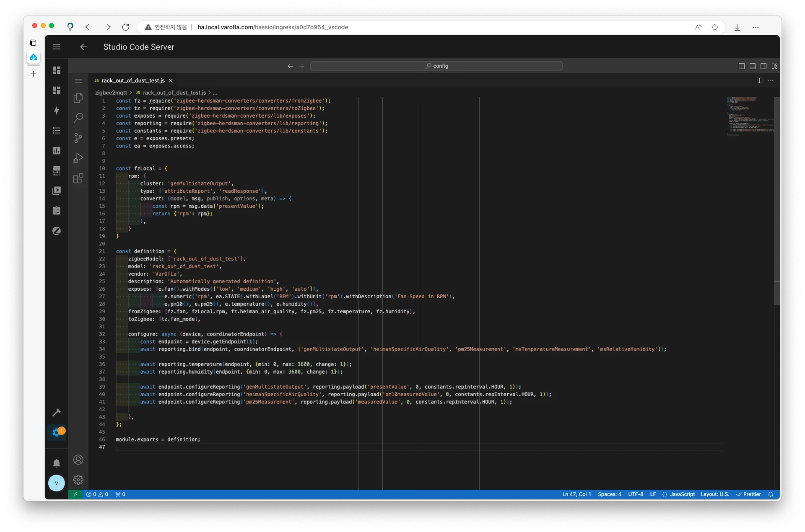Viewport: 805px width, 532px height.
Task: Open the JavaScript language mode selector
Action: coord(682,494)
